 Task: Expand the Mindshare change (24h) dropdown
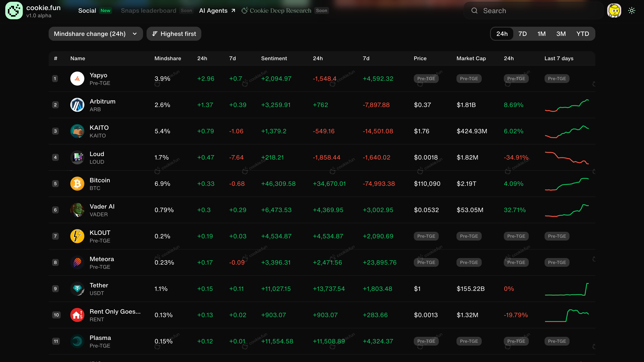tap(96, 34)
